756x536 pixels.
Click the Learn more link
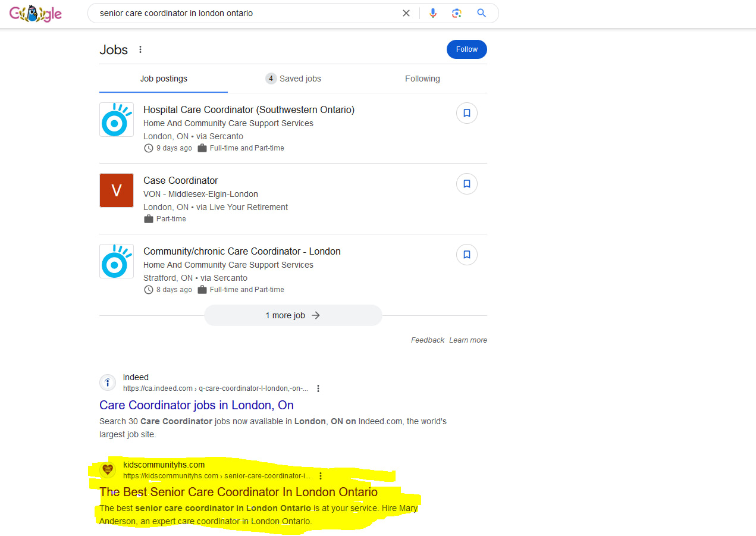coord(468,340)
